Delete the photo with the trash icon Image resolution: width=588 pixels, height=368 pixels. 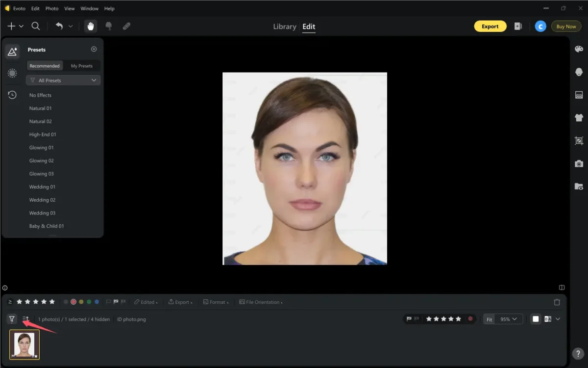click(557, 302)
